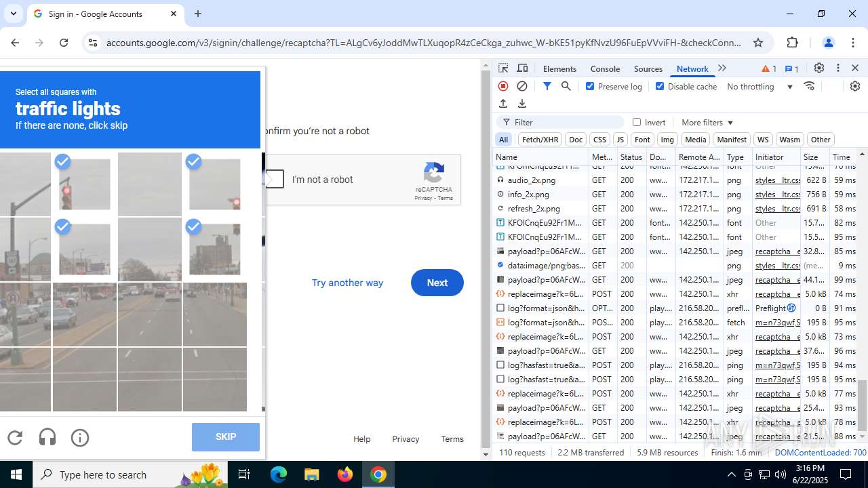This screenshot has width=868, height=488.
Task: Switch to the Console tab
Action: 605,68
